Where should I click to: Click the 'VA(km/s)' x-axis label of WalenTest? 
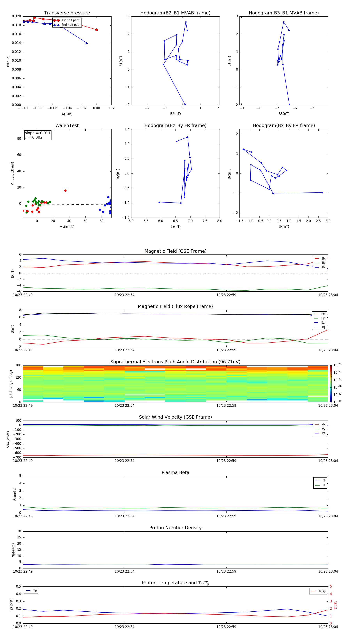pos(67,227)
